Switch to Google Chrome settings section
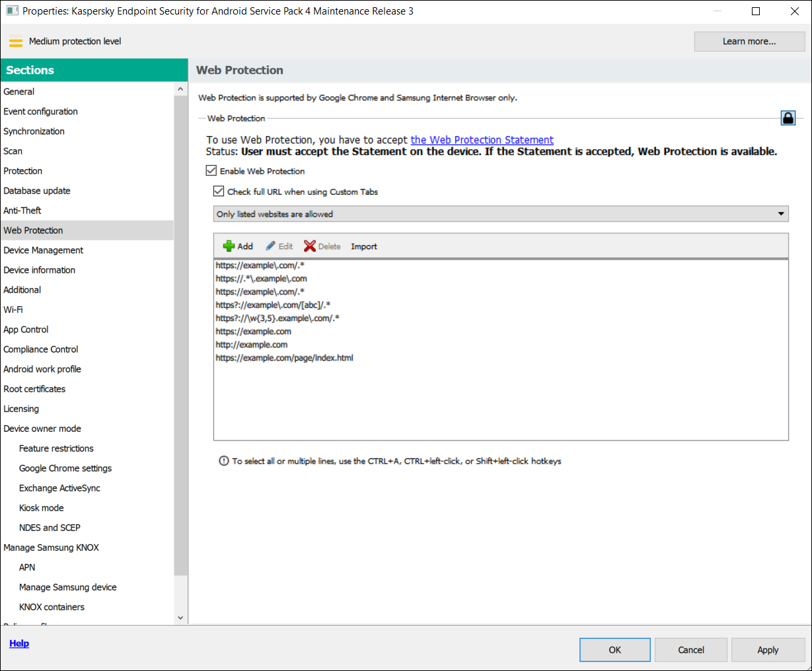This screenshot has height=671, width=812. (x=65, y=468)
